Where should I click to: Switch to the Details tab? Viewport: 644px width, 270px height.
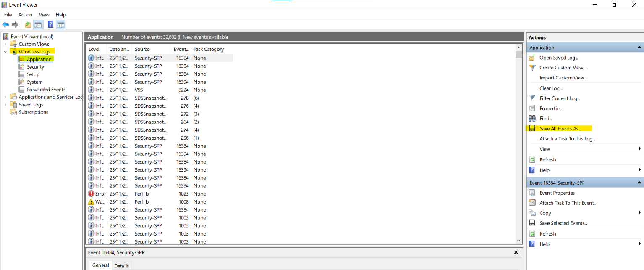point(122,266)
